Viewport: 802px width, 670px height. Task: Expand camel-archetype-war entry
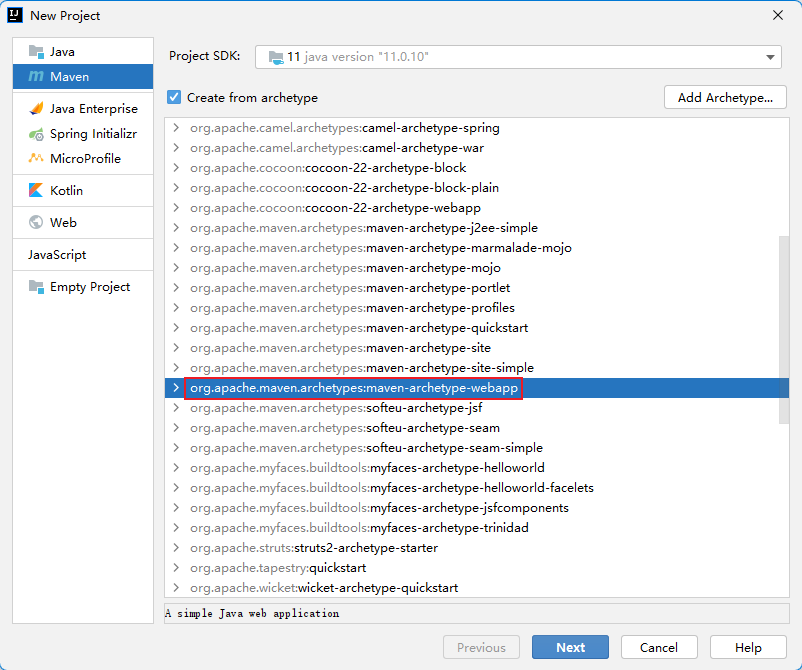pos(176,147)
